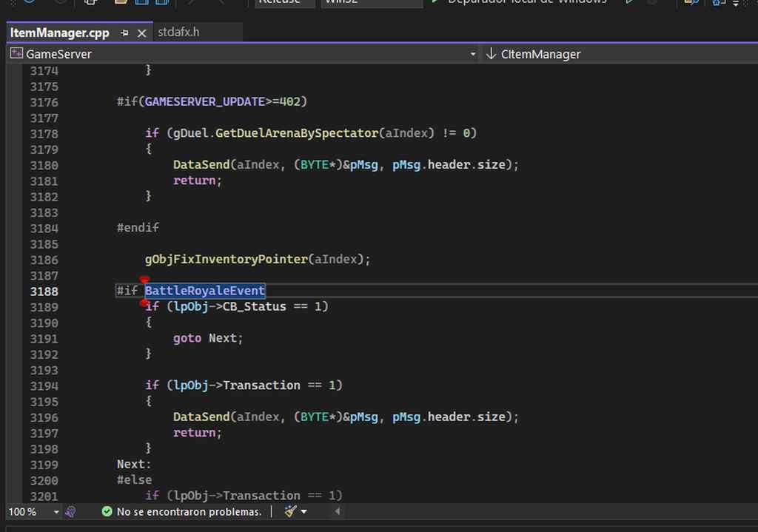Switch to the ItemManager.cpp tab
758x532 pixels.
point(59,33)
